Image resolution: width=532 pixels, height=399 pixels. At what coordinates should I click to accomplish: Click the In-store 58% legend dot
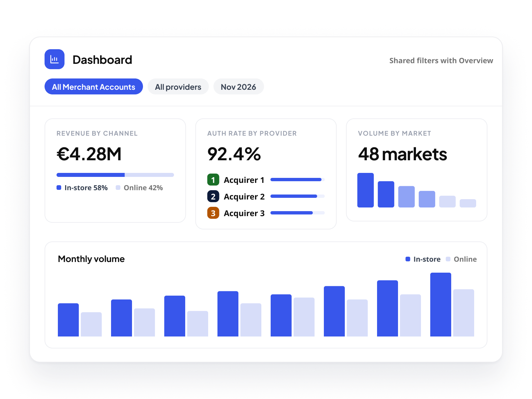[x=59, y=188]
